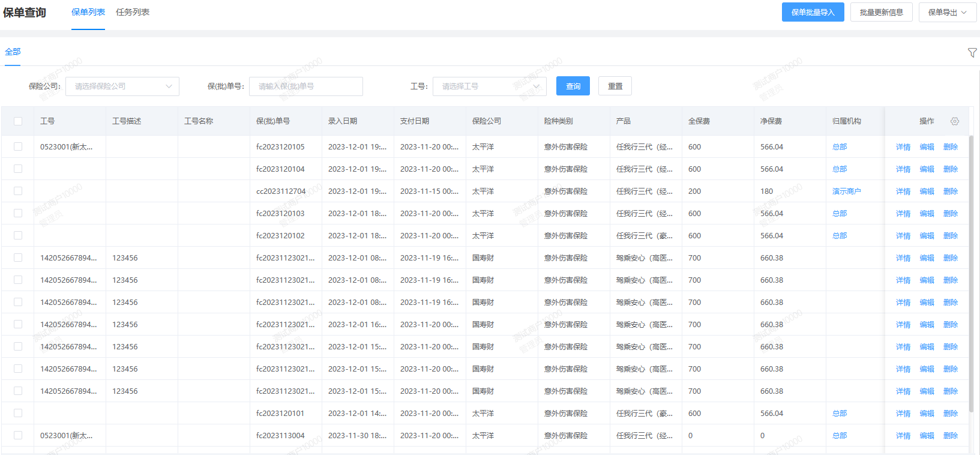The width and height of the screenshot is (980, 455).
Task: Click the 批量更新信息 button
Action: point(881,12)
